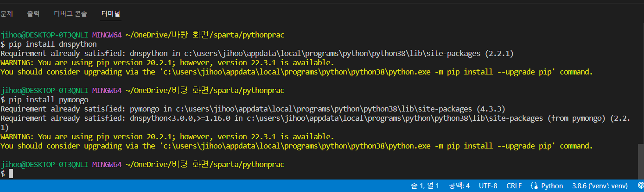
Task: Click the 'pip install pymongo' command line
Action: 45,99
